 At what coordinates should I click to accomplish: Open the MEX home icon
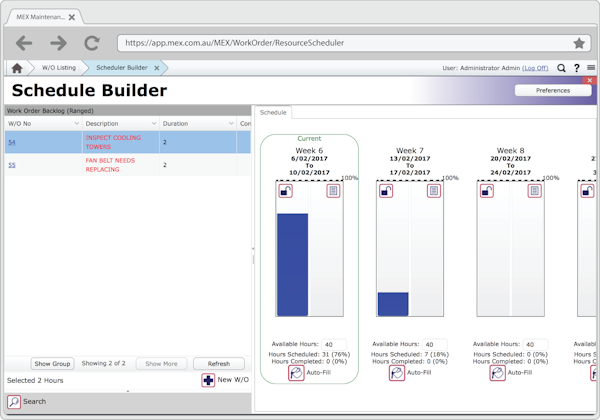tap(17, 68)
